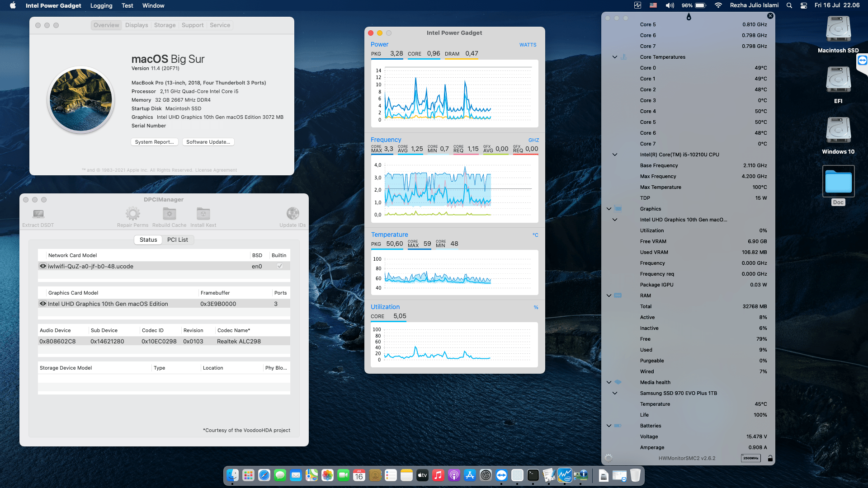Open the Test menu
868x488 pixels.
click(x=127, y=5)
